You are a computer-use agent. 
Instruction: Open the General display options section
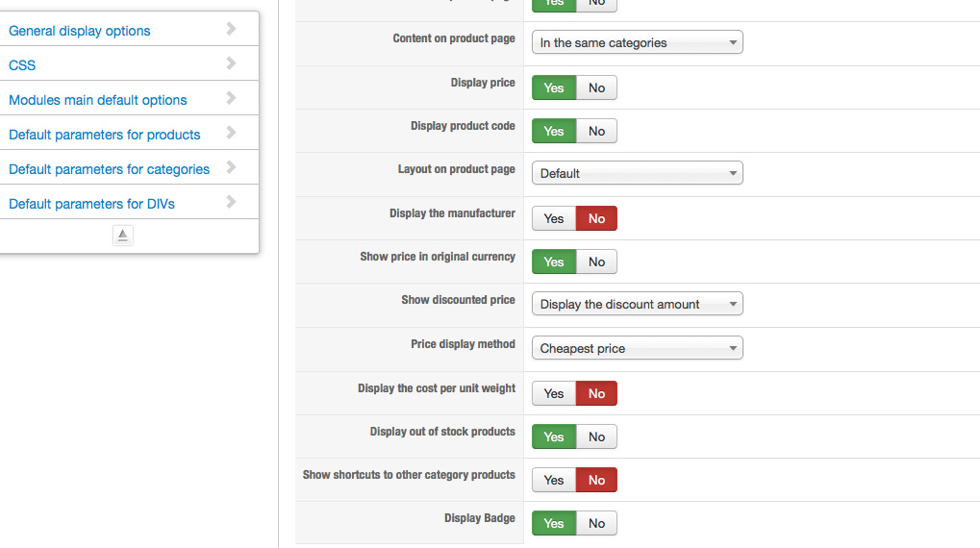pos(80,31)
